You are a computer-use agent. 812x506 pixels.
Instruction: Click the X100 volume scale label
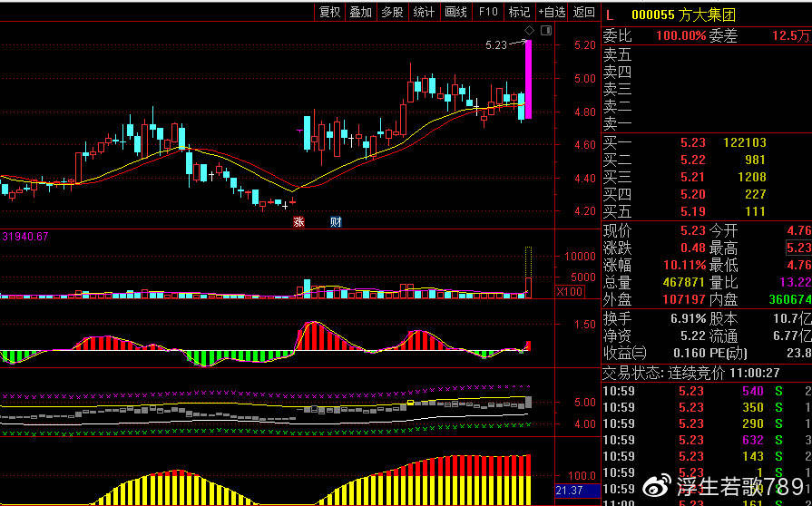click(x=570, y=292)
